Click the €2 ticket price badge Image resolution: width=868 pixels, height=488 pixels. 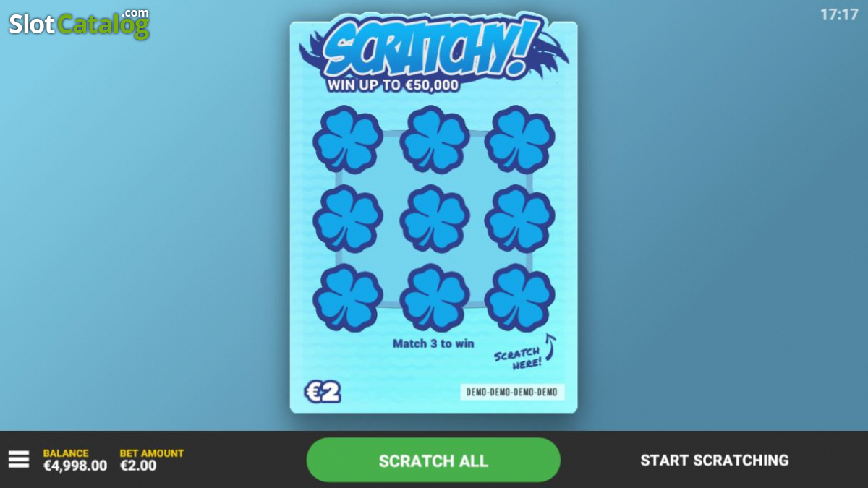[x=323, y=392]
